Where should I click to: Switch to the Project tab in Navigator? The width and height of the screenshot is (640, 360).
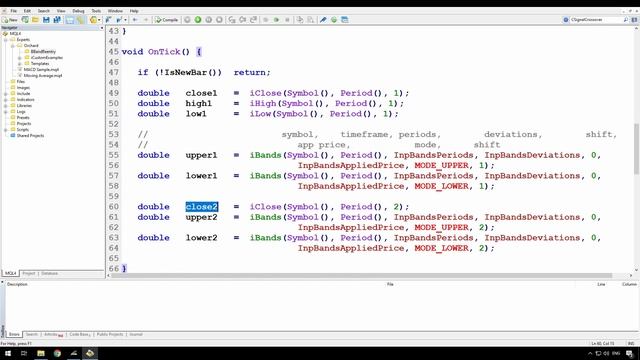point(29,273)
